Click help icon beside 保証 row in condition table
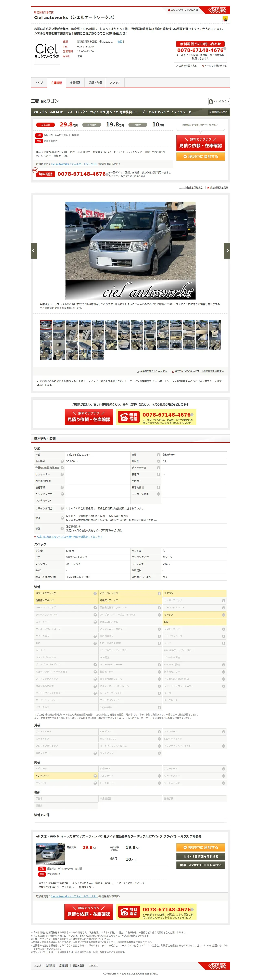 (x=62, y=518)
